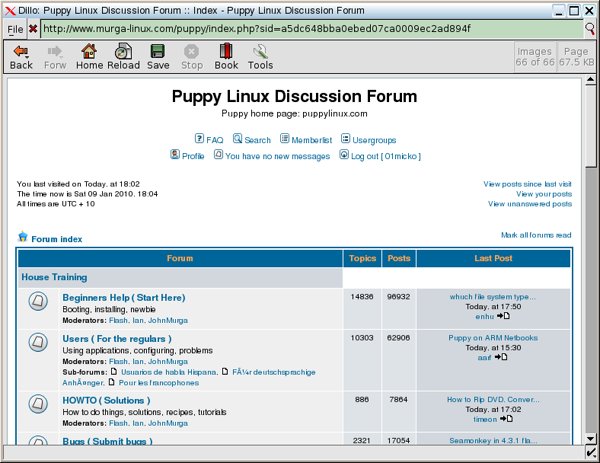Open the FAQ link
The image size is (600, 463).
(x=214, y=140)
